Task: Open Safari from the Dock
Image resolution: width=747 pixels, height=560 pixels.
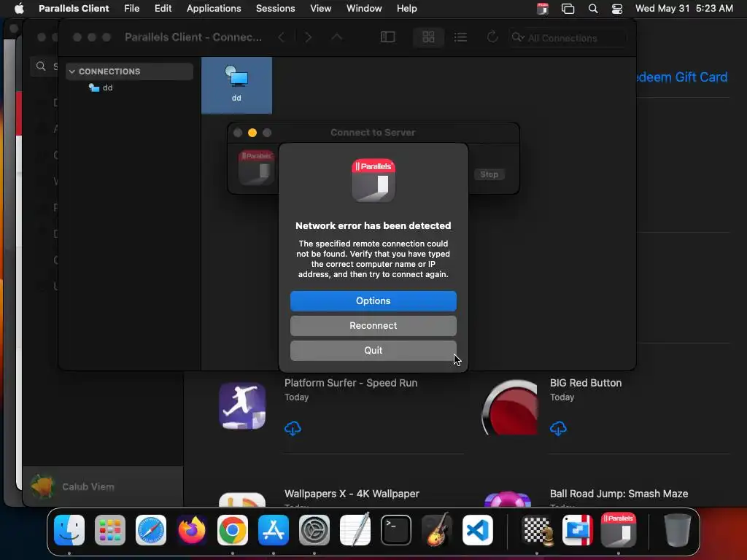Action: 151,530
